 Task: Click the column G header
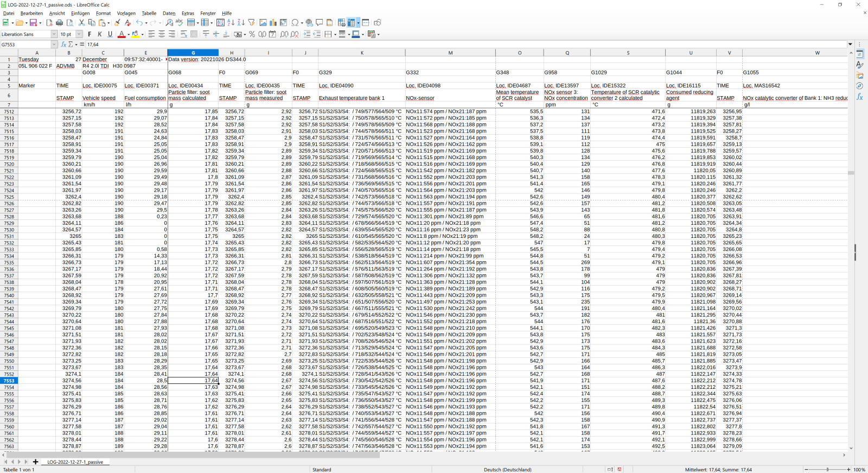click(193, 53)
